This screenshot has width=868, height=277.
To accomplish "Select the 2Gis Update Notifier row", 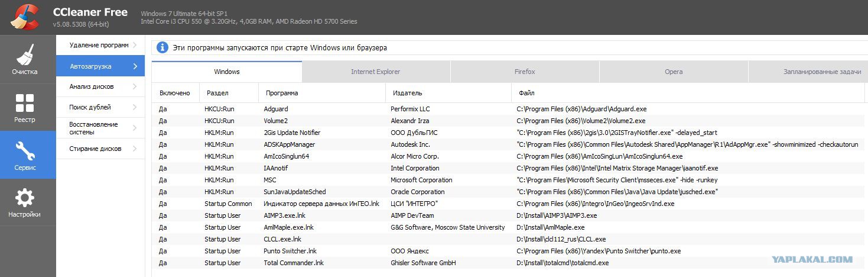I will pyautogui.click(x=508, y=133).
